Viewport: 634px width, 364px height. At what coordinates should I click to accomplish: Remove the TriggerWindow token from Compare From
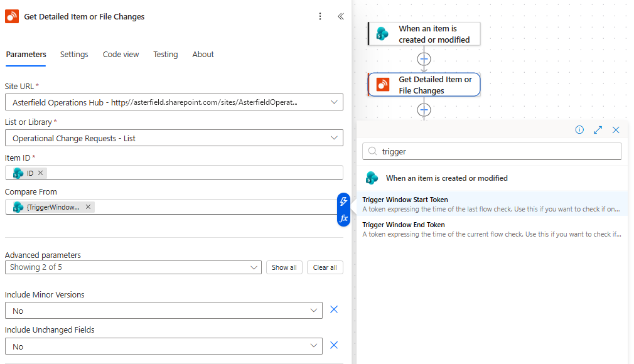coord(88,207)
